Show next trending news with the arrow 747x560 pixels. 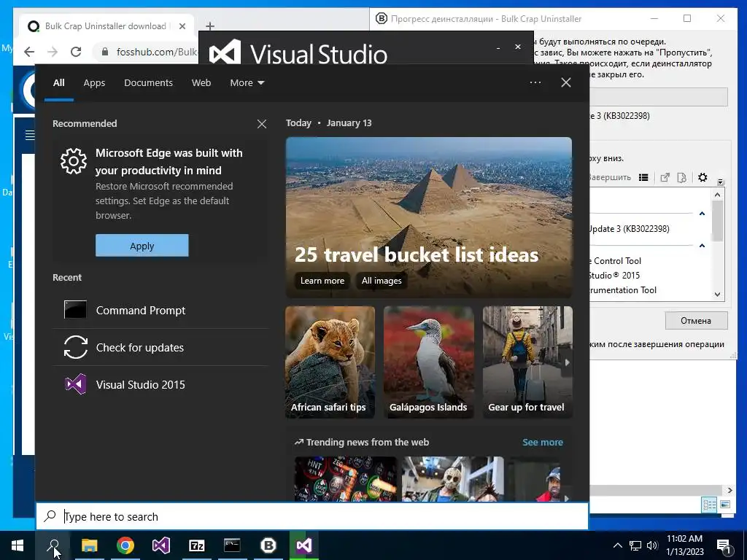[566, 498]
